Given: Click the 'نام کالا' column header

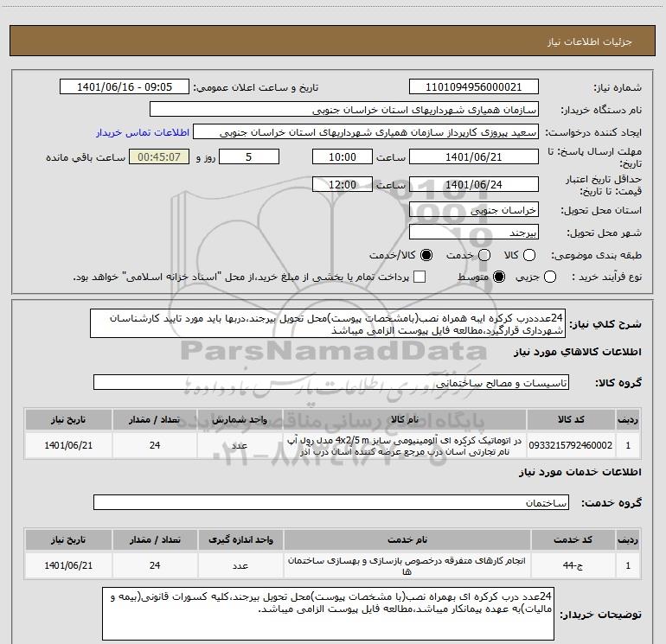Looking at the screenshot, I should [405, 419].
